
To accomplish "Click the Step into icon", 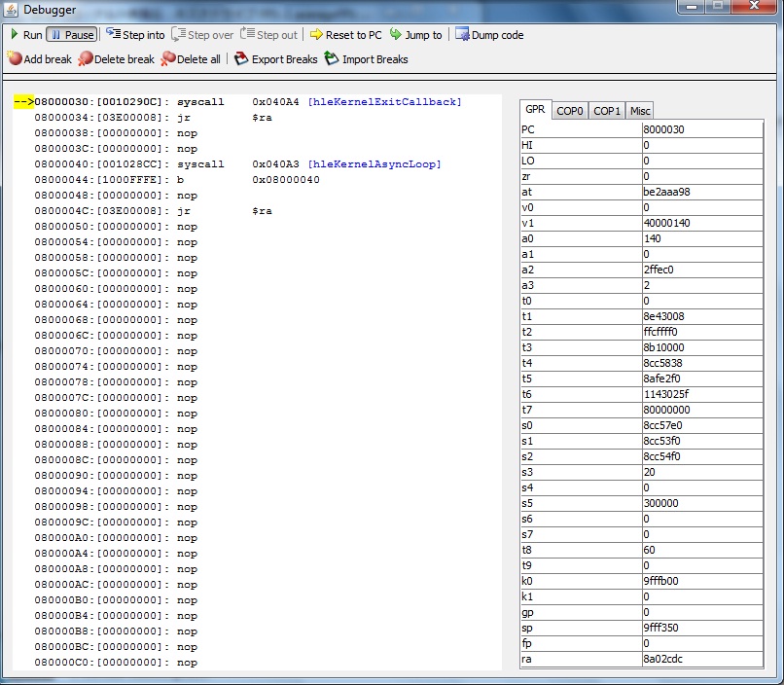I will pyautogui.click(x=113, y=35).
